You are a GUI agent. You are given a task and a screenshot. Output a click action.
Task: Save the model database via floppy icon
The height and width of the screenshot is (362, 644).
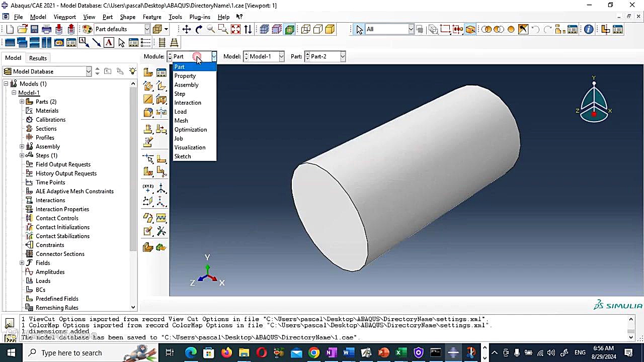[34, 30]
